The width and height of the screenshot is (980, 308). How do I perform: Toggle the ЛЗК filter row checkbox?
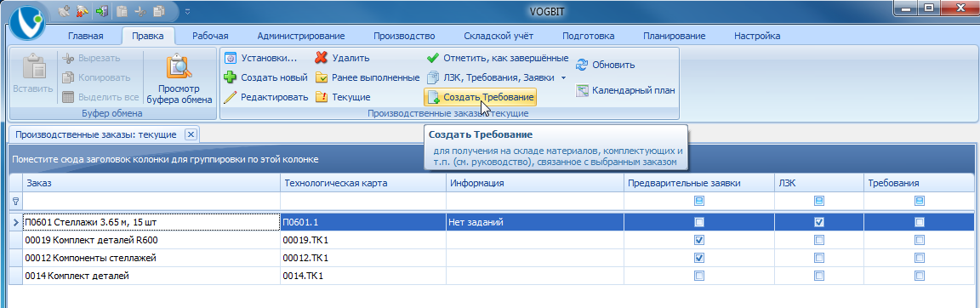(818, 201)
